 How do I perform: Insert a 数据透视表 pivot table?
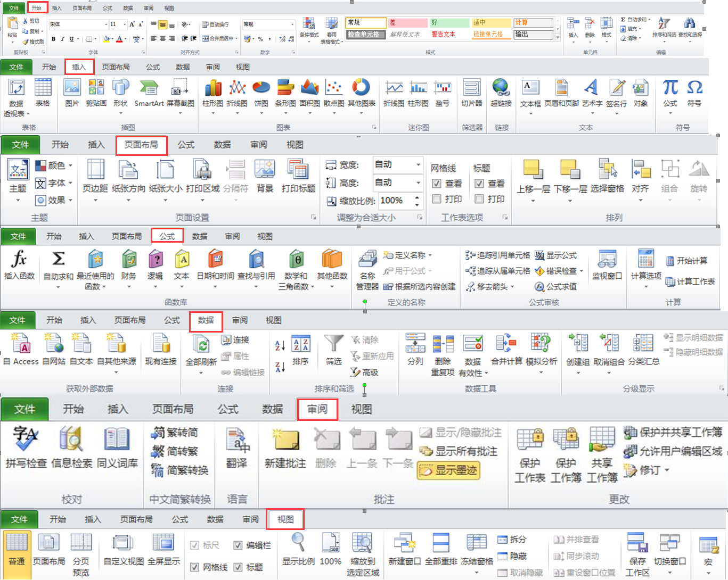pyautogui.click(x=16, y=98)
